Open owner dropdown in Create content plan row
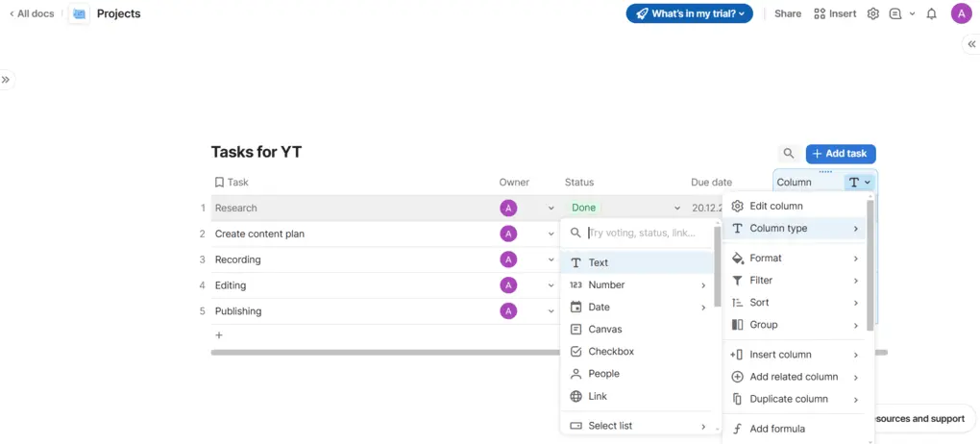This screenshot has width=980, height=444. (551, 234)
